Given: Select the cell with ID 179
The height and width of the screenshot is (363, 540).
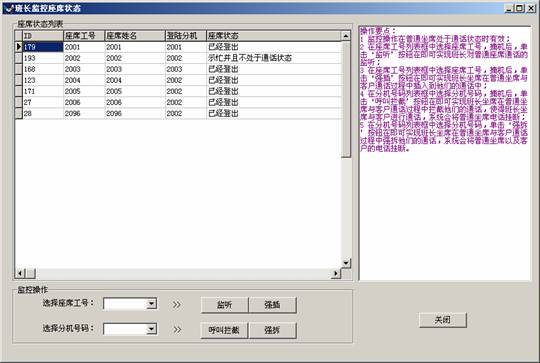Looking at the screenshot, I should tap(43, 47).
